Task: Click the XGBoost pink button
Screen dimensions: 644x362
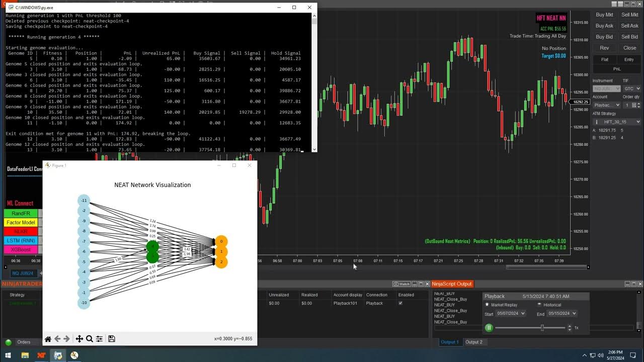Action: [21, 250]
